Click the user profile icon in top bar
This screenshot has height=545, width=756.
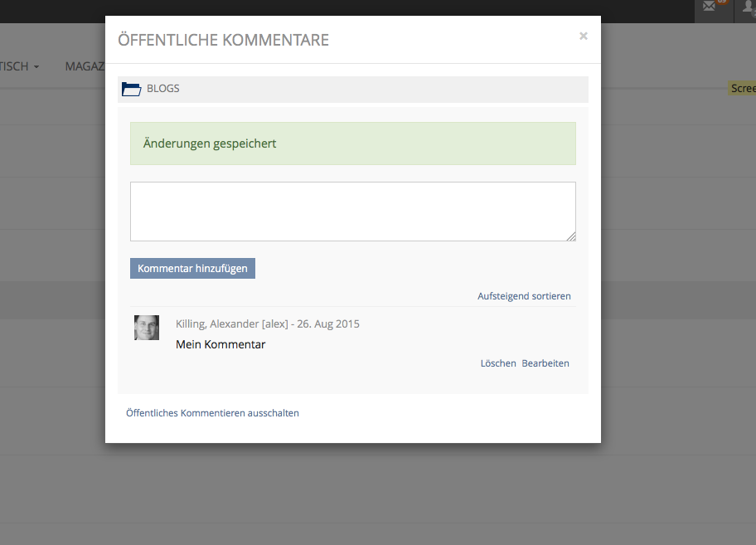pyautogui.click(x=748, y=7)
